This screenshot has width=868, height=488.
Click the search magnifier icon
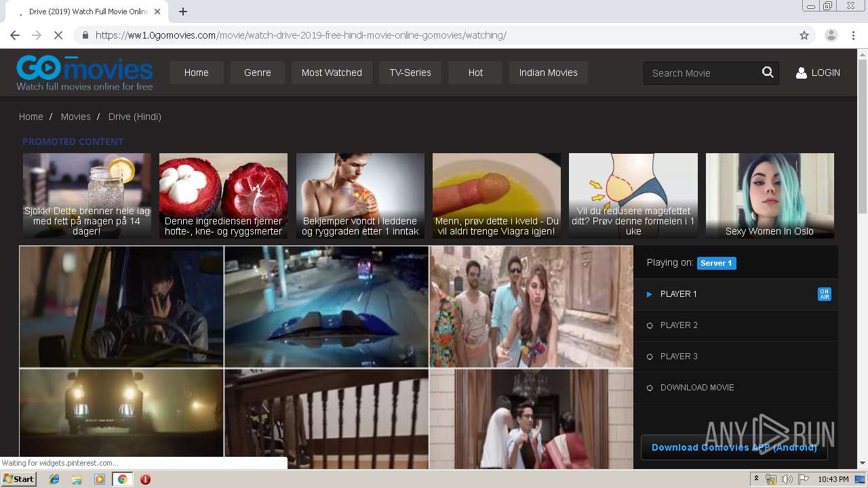pyautogui.click(x=768, y=73)
